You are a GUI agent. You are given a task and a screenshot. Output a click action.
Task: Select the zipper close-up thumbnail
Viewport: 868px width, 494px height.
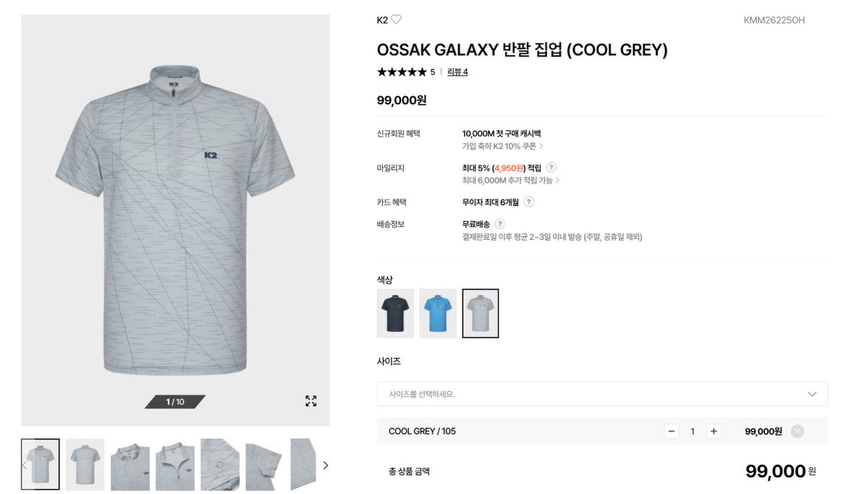[x=175, y=464]
